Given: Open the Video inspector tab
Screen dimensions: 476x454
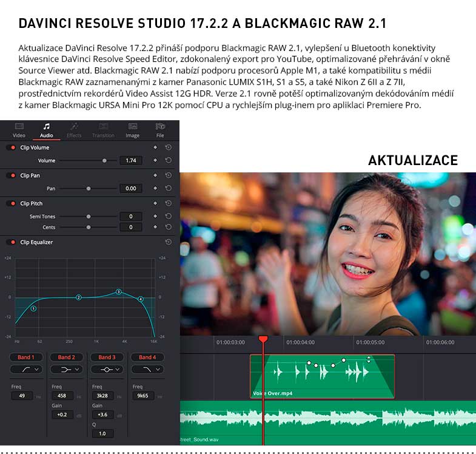Looking at the screenshot, I should pyautogui.click(x=19, y=130).
